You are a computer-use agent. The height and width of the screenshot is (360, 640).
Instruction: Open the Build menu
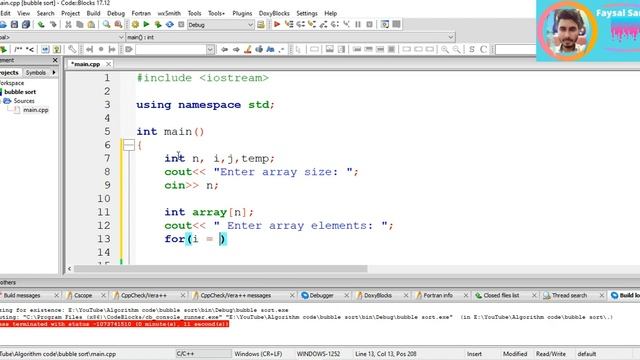[x=93, y=13]
